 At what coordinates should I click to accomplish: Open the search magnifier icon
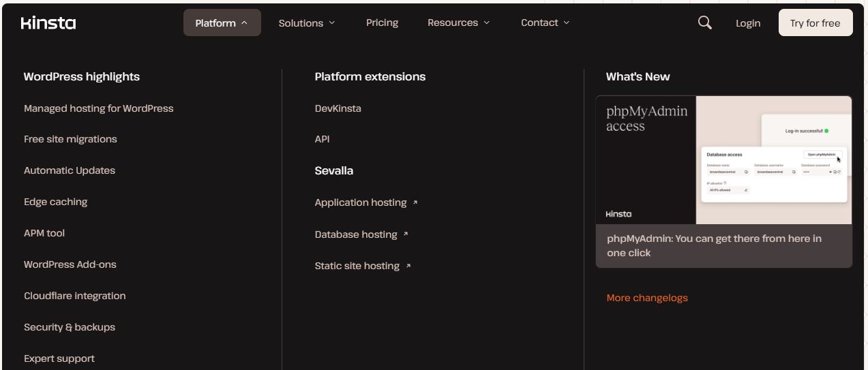point(705,22)
